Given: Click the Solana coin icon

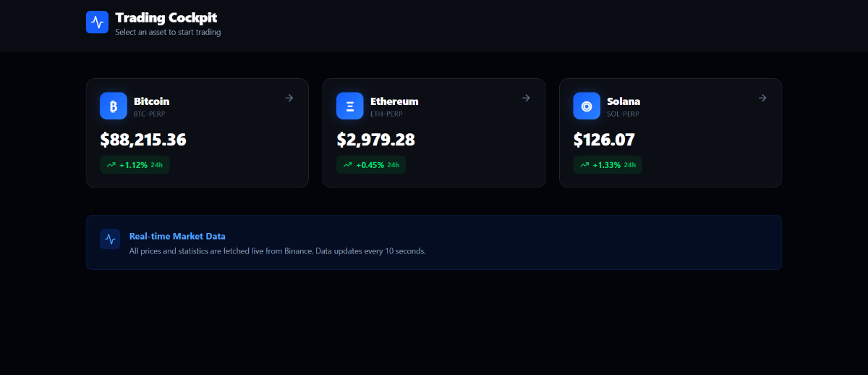Looking at the screenshot, I should pyautogui.click(x=587, y=106).
